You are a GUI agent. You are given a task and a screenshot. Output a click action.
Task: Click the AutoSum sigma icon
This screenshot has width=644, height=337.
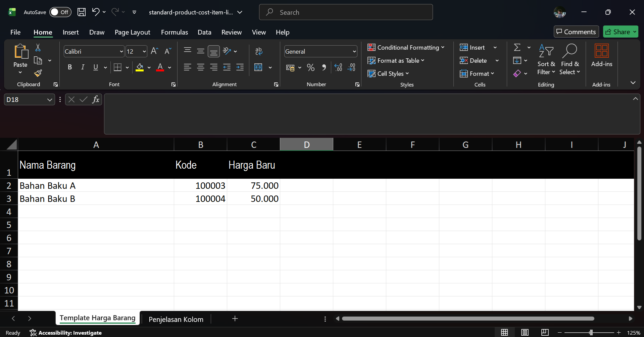517,48
